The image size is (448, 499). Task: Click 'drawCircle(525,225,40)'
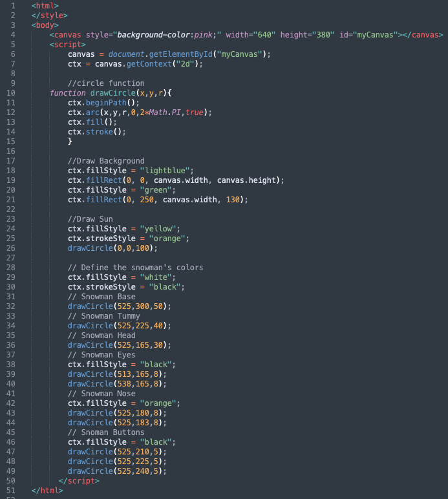pos(118,326)
